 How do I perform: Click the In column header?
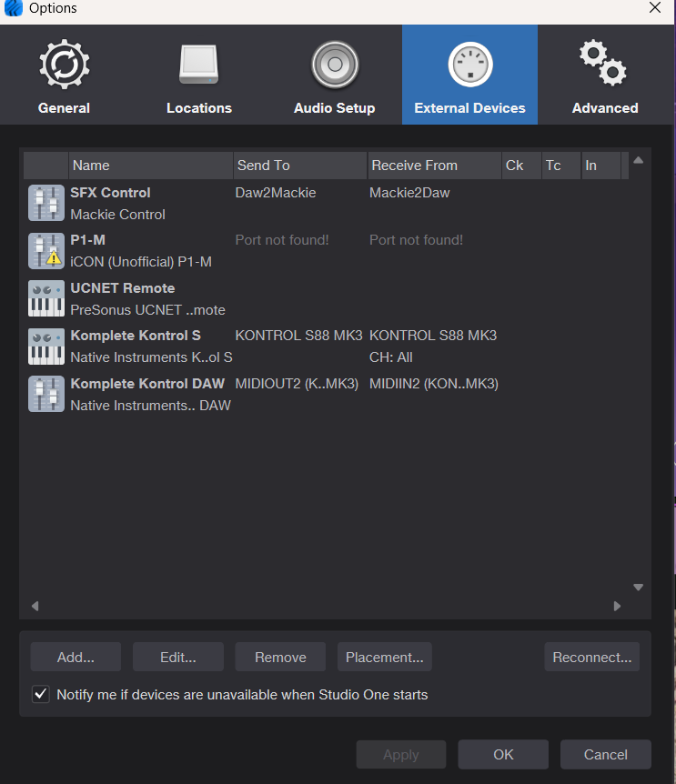click(x=601, y=166)
